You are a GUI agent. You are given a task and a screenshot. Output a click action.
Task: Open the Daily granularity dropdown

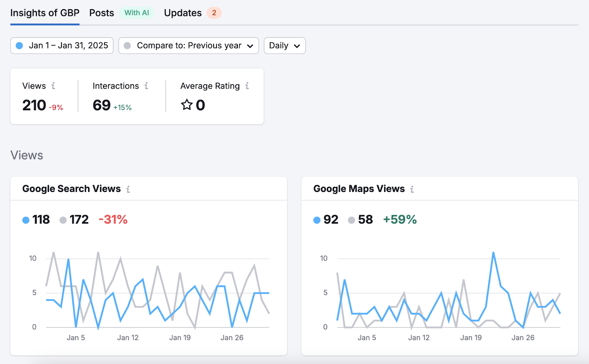[284, 46]
